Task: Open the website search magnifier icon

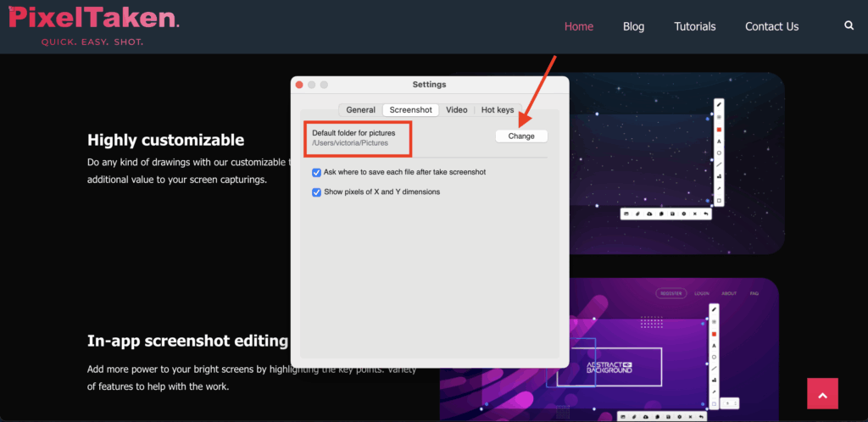Action: (x=849, y=25)
